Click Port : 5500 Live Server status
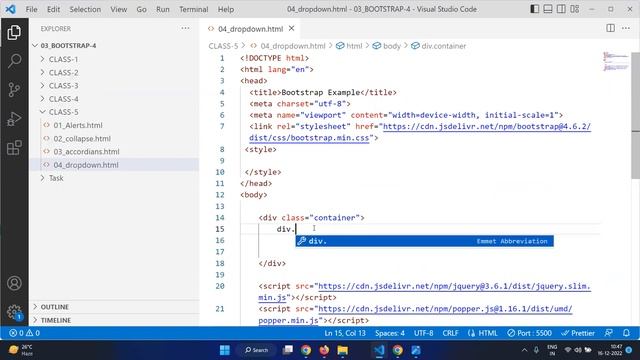Screen dimensions: 640x360 click(x=529, y=333)
